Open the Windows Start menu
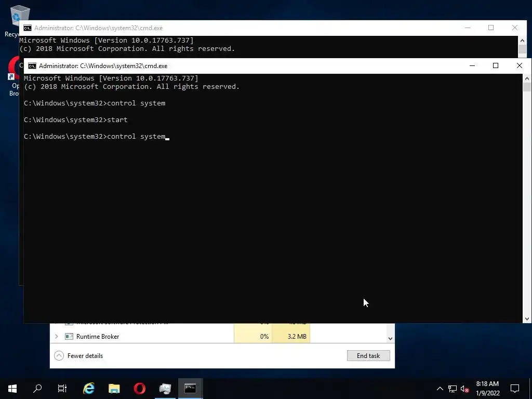Screen dimensions: 532x399 [12, 389]
